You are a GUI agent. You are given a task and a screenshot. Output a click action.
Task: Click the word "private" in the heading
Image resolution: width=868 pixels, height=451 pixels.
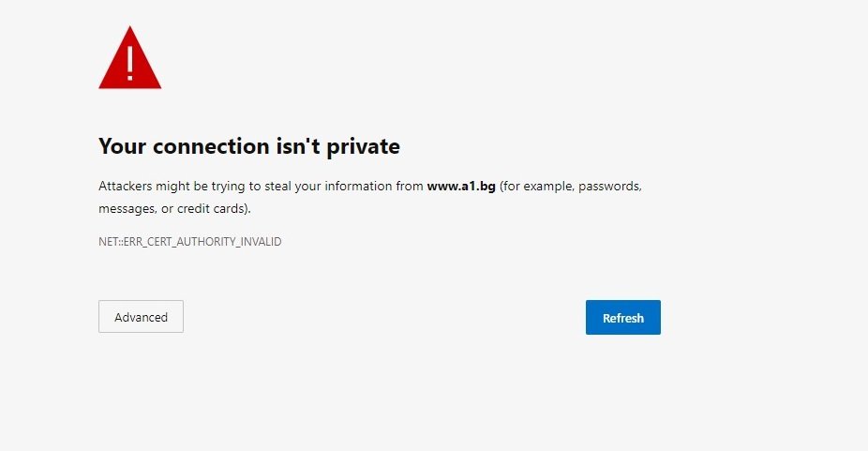(x=363, y=147)
